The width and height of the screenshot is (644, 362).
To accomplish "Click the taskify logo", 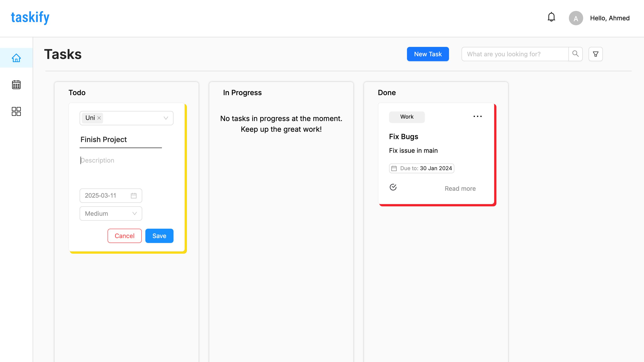I will point(30,17).
